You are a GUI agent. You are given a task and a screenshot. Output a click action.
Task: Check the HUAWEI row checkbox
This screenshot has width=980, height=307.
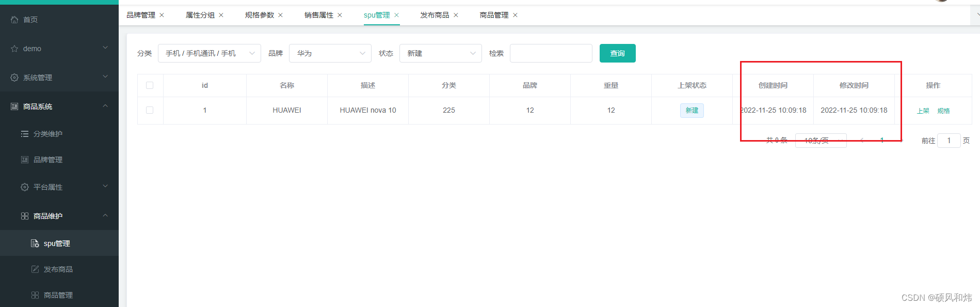[150, 110]
